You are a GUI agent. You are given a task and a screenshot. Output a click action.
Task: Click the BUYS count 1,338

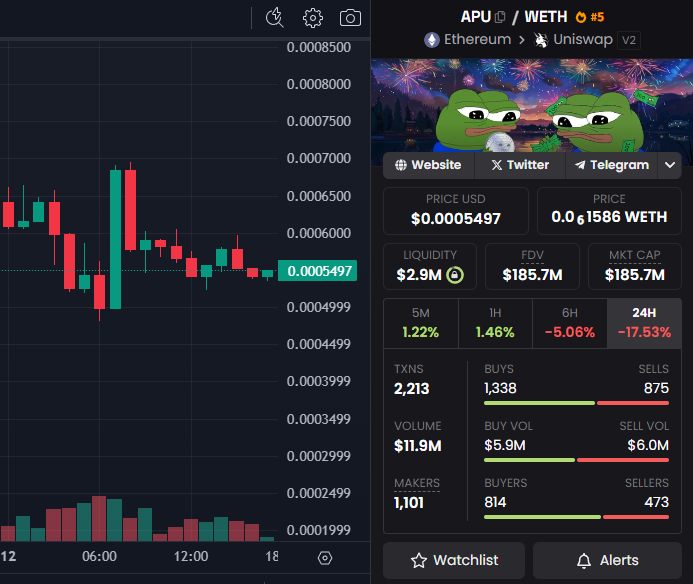tap(500, 388)
